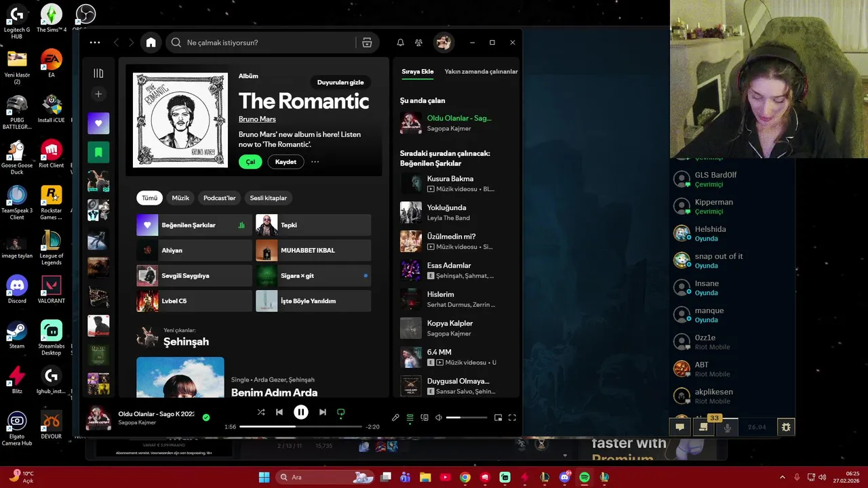Viewport: 868px width, 488px height.
Task: Open Your Episodes bookmark in sidebar
Action: tap(98, 152)
